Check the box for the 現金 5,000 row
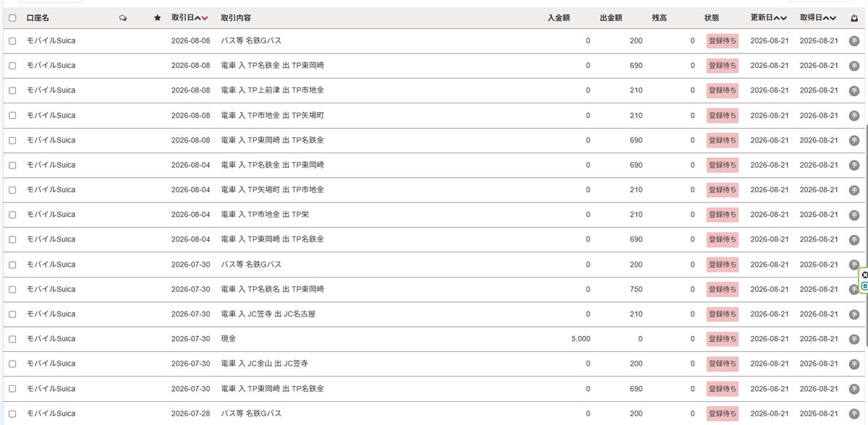This screenshot has width=868, height=425. point(12,339)
